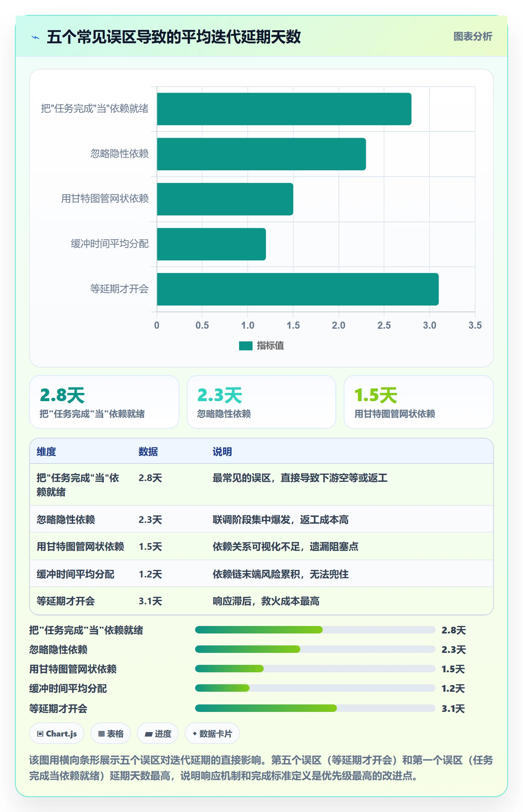The image size is (523, 812).
Task: Click the topmost chart bar, valued 2.8
Action: pyautogui.click(x=284, y=109)
